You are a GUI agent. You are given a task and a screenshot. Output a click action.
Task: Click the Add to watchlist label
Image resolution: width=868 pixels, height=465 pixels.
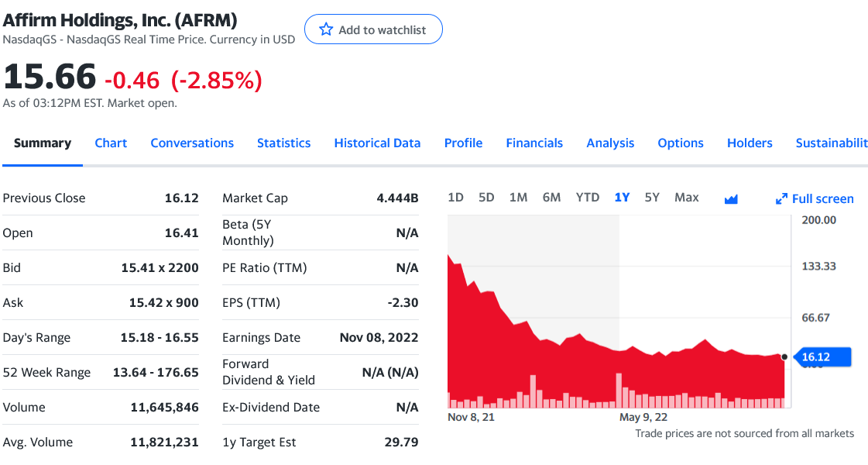click(x=382, y=30)
